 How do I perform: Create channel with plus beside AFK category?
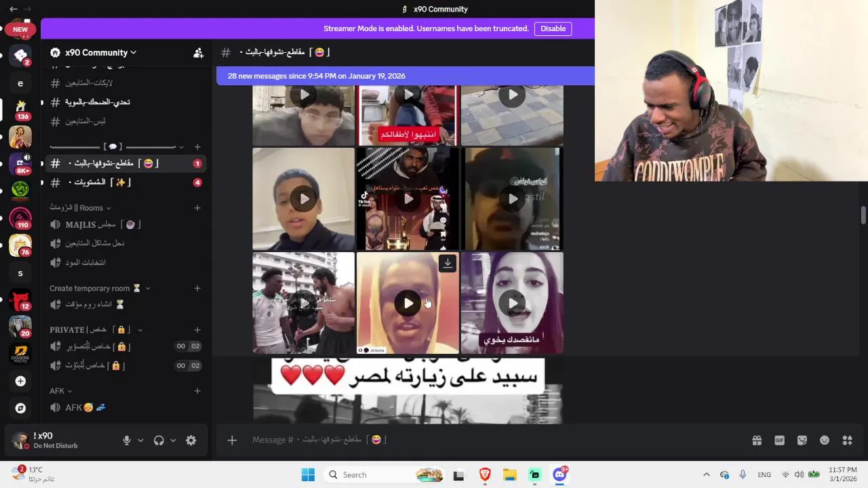pyautogui.click(x=197, y=391)
